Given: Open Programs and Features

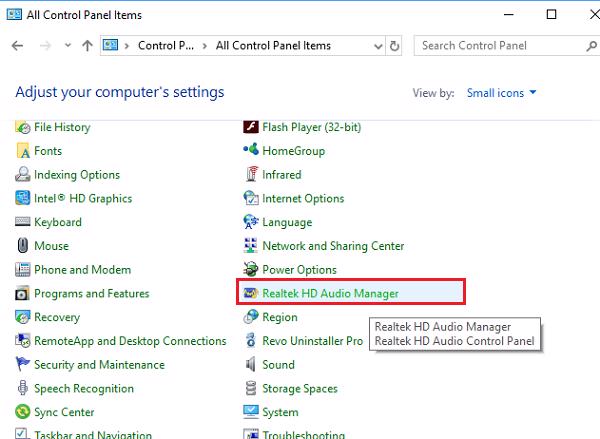Looking at the screenshot, I should [x=92, y=294].
